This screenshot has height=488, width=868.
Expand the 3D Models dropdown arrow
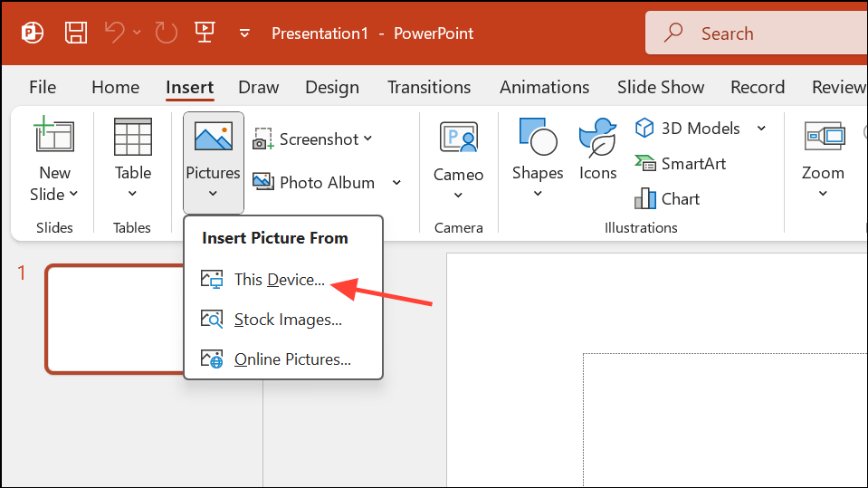coord(761,129)
